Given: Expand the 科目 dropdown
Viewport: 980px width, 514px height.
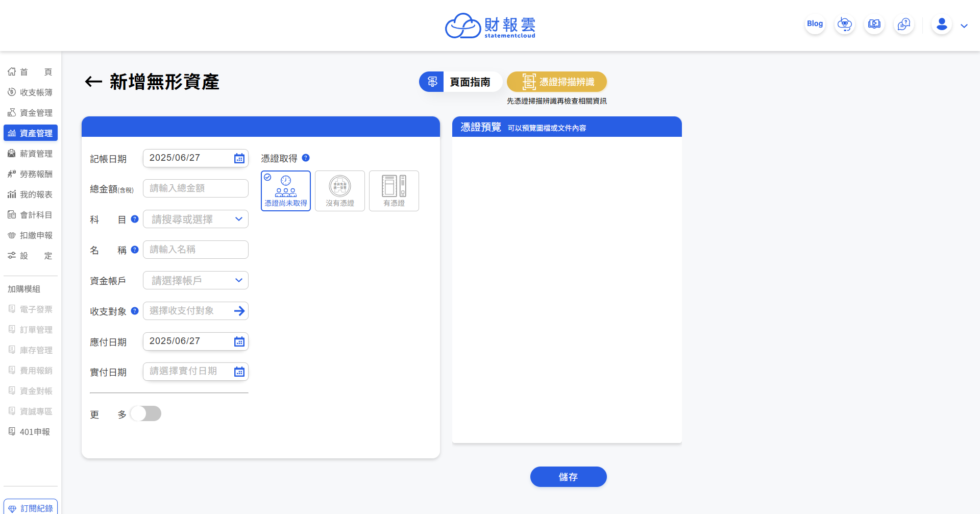Looking at the screenshot, I should (238, 219).
